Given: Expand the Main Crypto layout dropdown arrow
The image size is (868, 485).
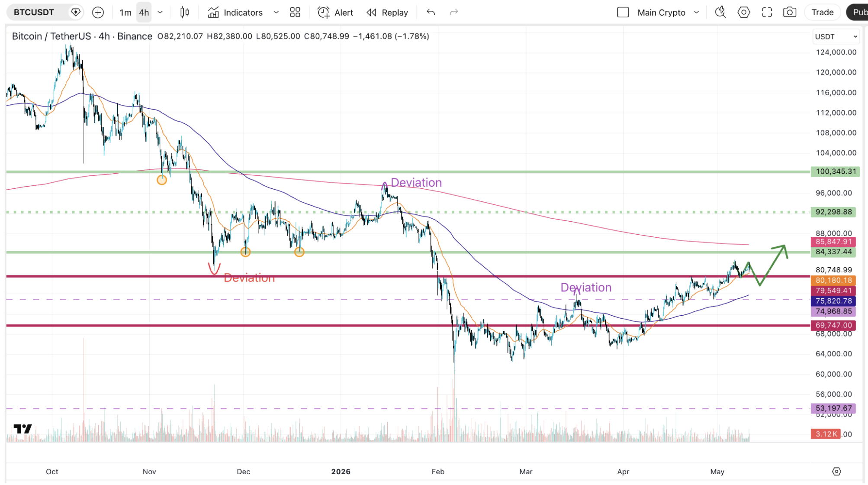Looking at the screenshot, I should [x=697, y=13].
